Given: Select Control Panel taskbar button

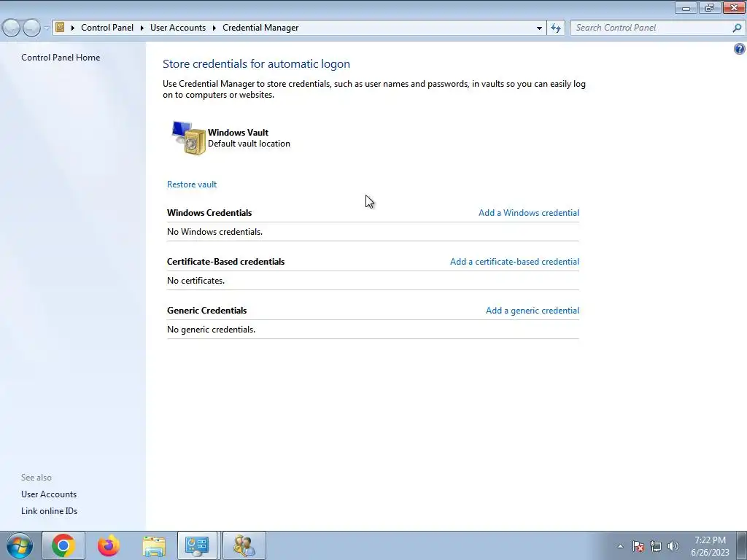Looking at the screenshot, I should point(197,545).
